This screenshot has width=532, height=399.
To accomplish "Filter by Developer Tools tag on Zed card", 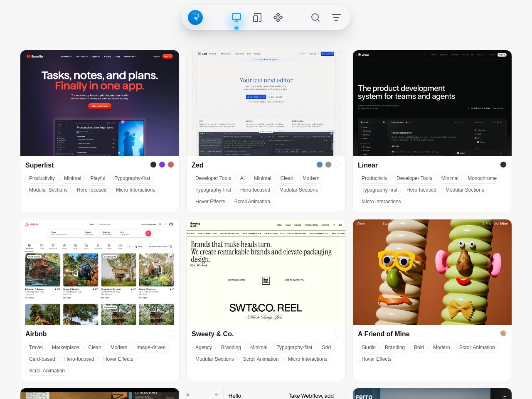I will 213,178.
